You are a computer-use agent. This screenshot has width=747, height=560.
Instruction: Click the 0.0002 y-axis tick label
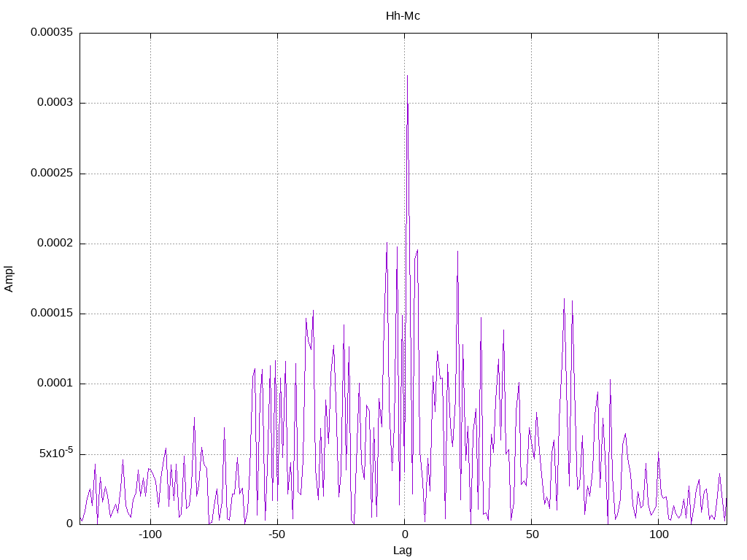[x=55, y=244]
